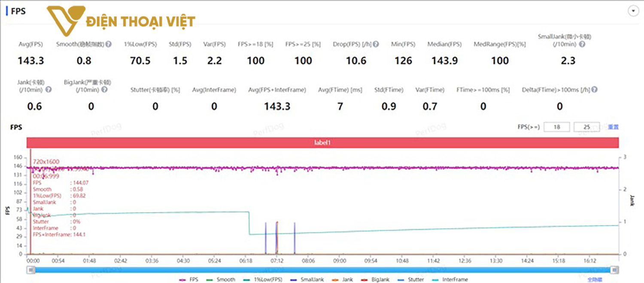Image resolution: width=644 pixels, height=283 pixels.
Task: Click the right handle of timeline range slider
Action: (615, 270)
